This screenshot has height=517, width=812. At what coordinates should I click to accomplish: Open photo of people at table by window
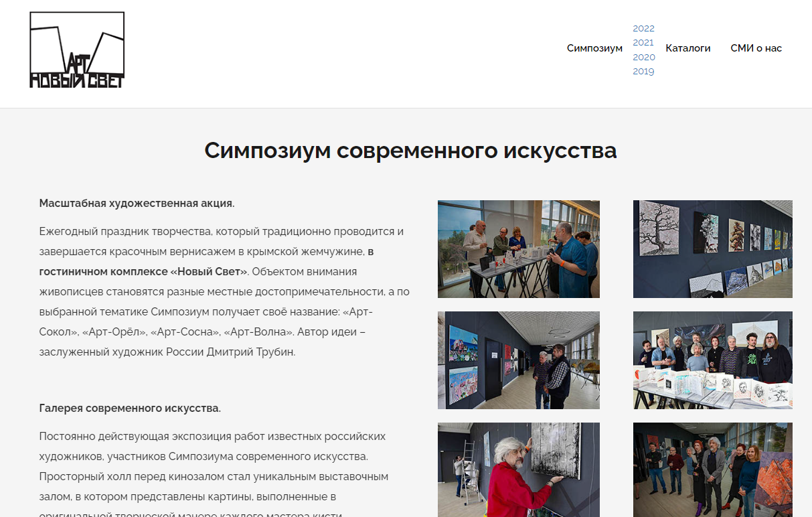click(518, 249)
